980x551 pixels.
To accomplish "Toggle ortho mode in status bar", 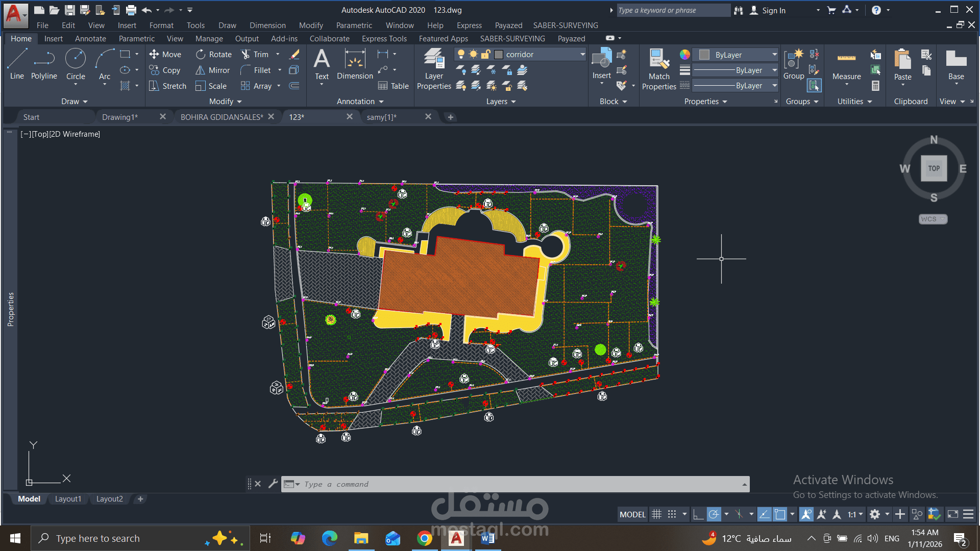I will pos(698,514).
